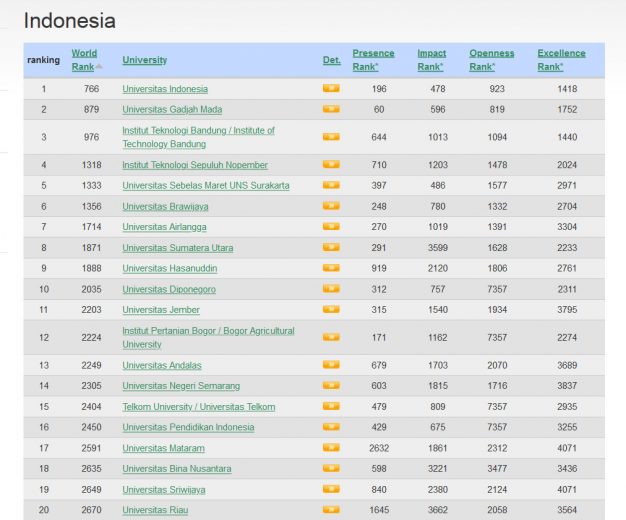The image size is (626, 520).
Task: Click details icon for Universitas Indonesia row
Action: coord(331,88)
